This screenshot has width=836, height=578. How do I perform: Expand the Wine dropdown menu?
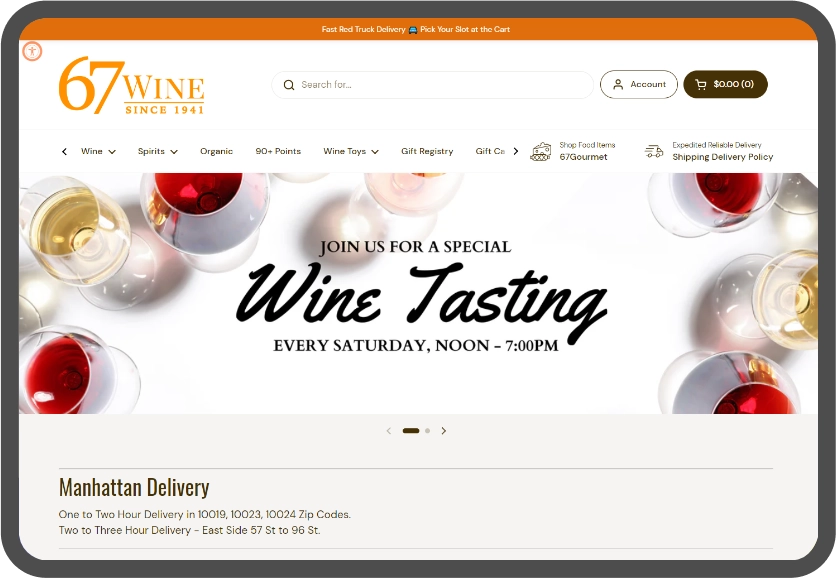tap(98, 152)
